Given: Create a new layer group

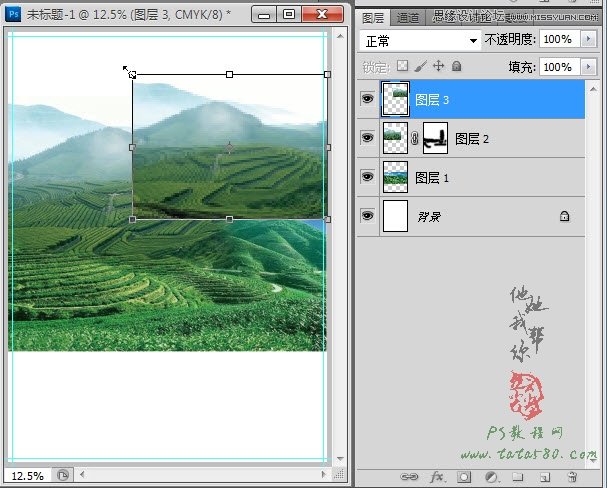Looking at the screenshot, I should point(518,477).
